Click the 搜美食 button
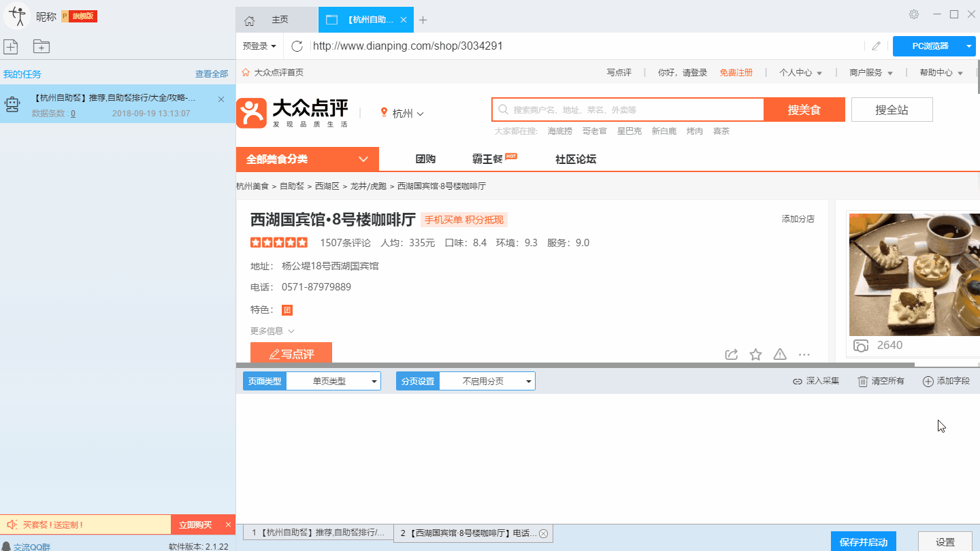This screenshot has width=980, height=551. pos(804,110)
